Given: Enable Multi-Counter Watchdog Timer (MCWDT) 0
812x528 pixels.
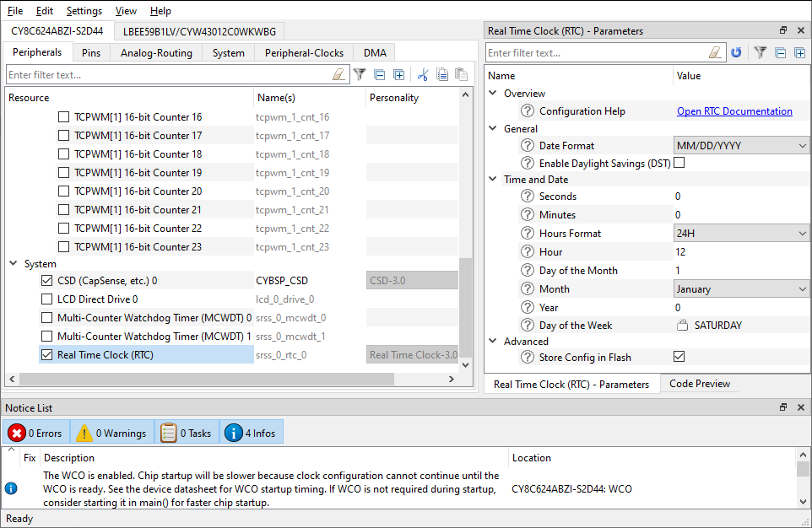Looking at the screenshot, I should (46, 318).
